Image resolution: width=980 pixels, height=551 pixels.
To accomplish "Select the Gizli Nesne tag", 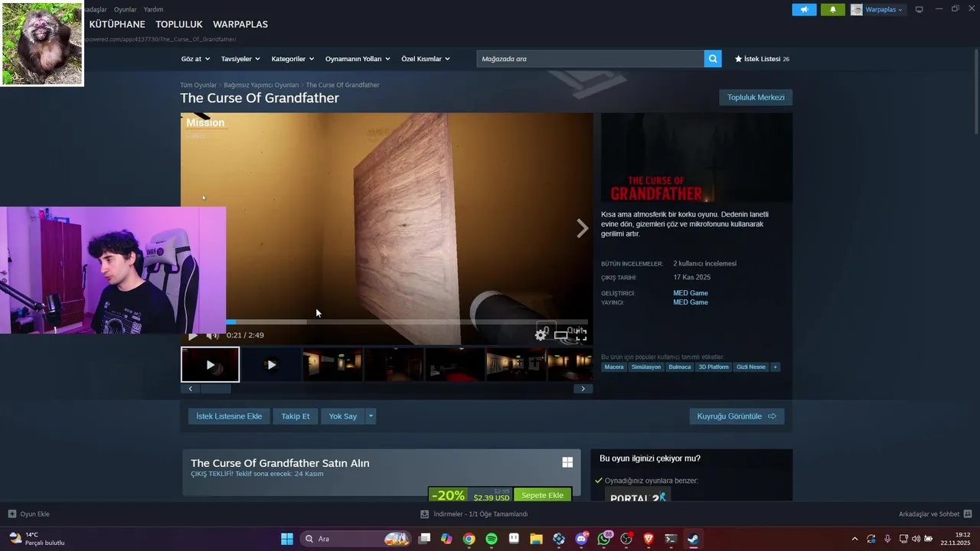I will point(751,367).
